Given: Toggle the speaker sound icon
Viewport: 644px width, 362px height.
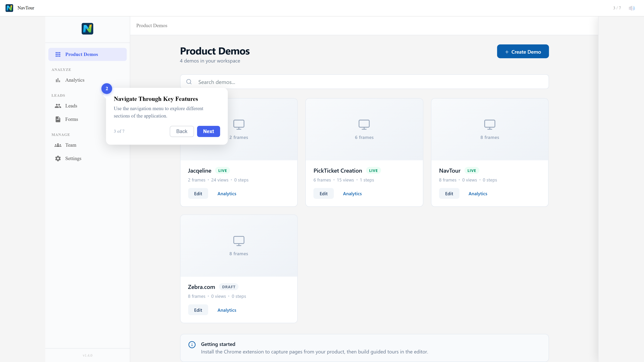Looking at the screenshot, I should [x=631, y=8].
